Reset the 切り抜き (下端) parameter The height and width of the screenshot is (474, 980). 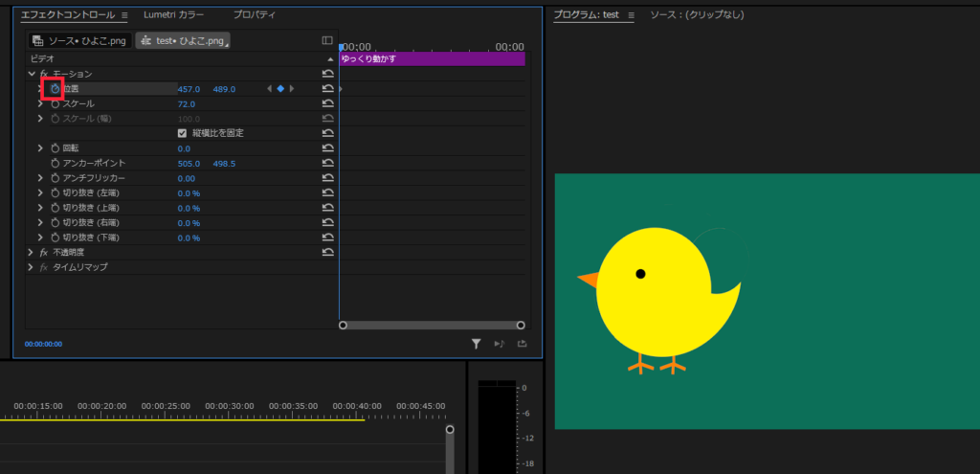tap(328, 237)
